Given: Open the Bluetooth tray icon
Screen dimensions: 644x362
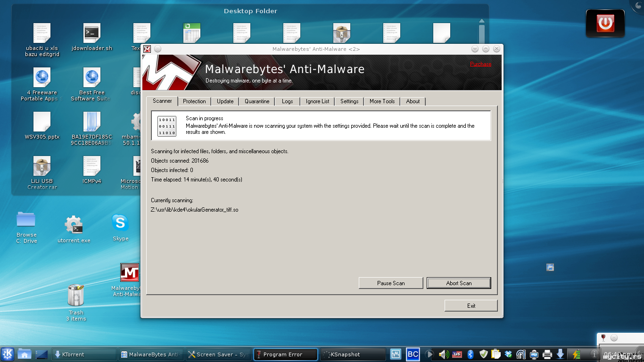Looking at the screenshot, I should click(x=470, y=354).
